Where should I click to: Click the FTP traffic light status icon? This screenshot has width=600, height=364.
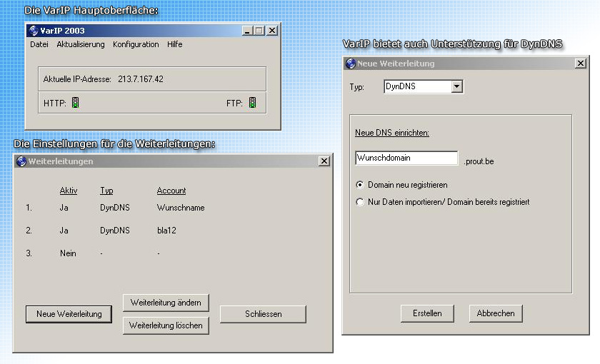pyautogui.click(x=253, y=103)
